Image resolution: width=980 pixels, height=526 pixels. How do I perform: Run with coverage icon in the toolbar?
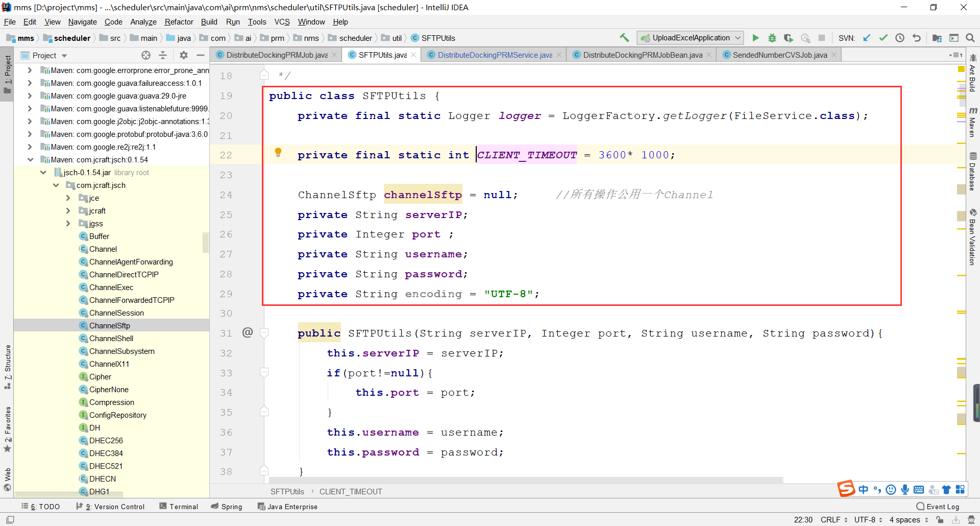tap(789, 38)
